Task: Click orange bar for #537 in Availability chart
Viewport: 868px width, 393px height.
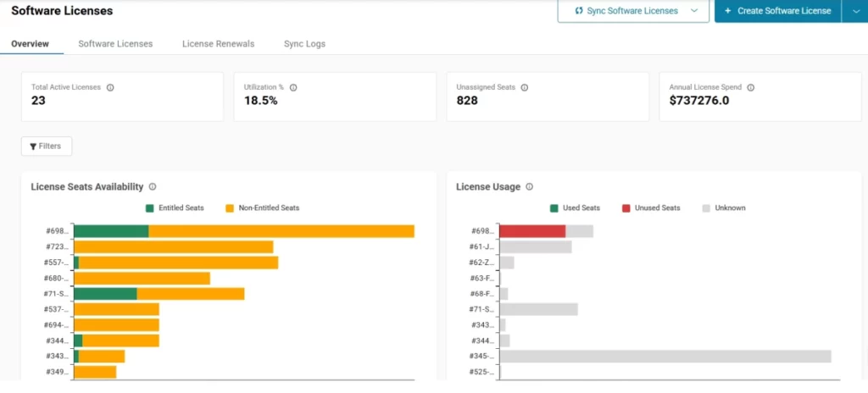Action: [117, 309]
